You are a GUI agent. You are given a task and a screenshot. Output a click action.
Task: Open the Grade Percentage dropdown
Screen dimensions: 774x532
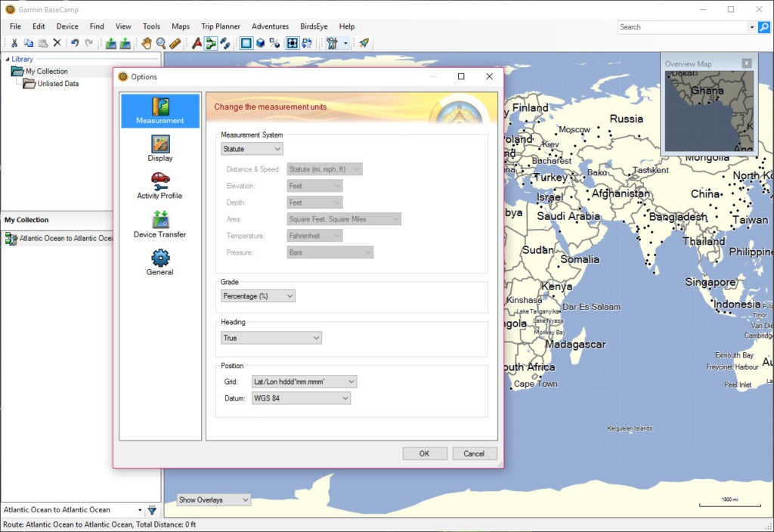258,296
